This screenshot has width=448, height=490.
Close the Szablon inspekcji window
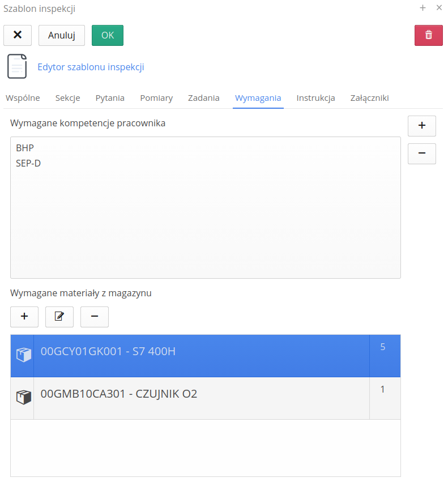(x=439, y=8)
